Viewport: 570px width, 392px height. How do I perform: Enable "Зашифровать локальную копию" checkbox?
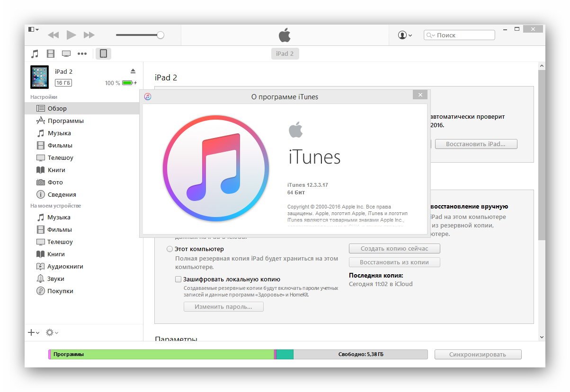click(x=178, y=279)
